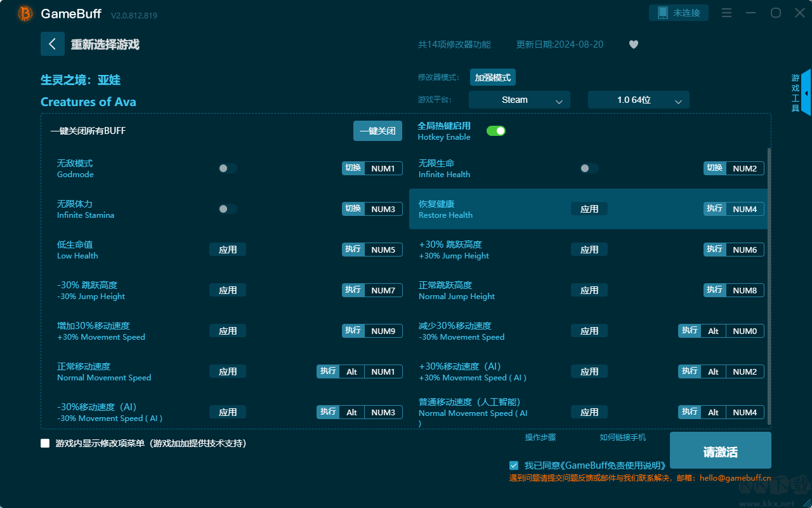The height and width of the screenshot is (508, 812).
Task: Click the cheat list vertical scrollbar
Action: pyautogui.click(x=769, y=286)
